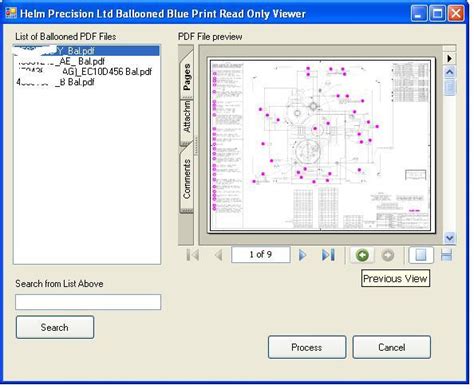Select the _B Bal.pdf file

[x=87, y=82]
